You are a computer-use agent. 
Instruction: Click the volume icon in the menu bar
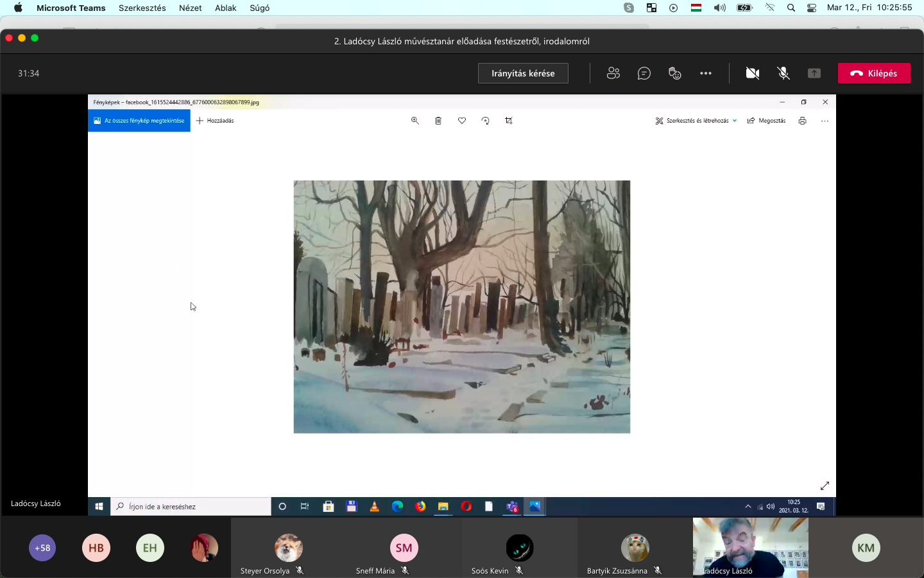tap(720, 8)
